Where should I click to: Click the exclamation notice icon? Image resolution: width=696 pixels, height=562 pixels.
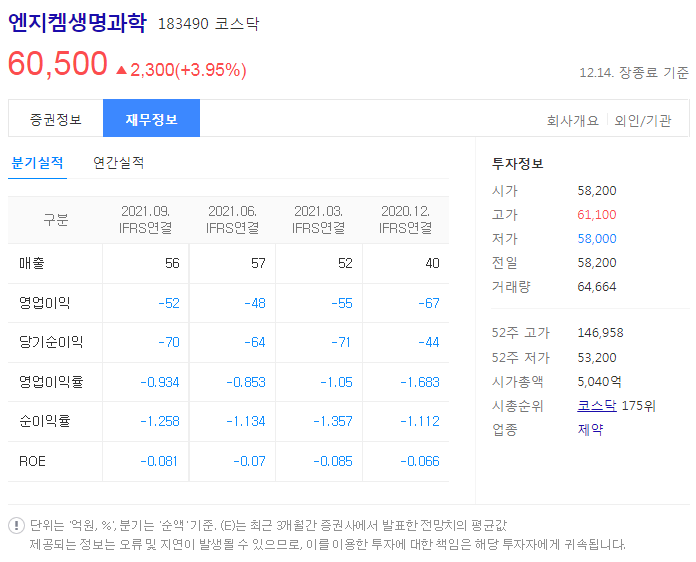point(16,526)
